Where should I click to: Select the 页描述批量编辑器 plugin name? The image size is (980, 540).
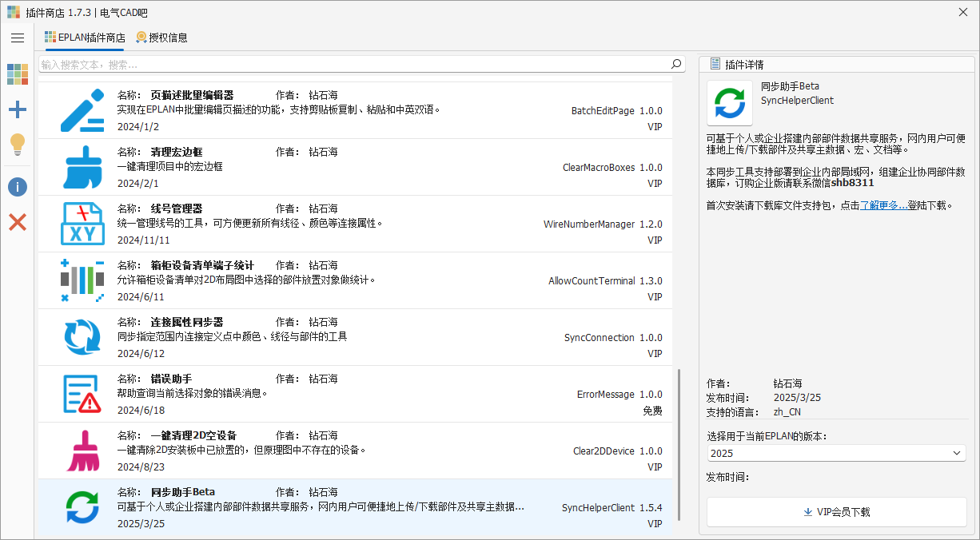(x=192, y=95)
